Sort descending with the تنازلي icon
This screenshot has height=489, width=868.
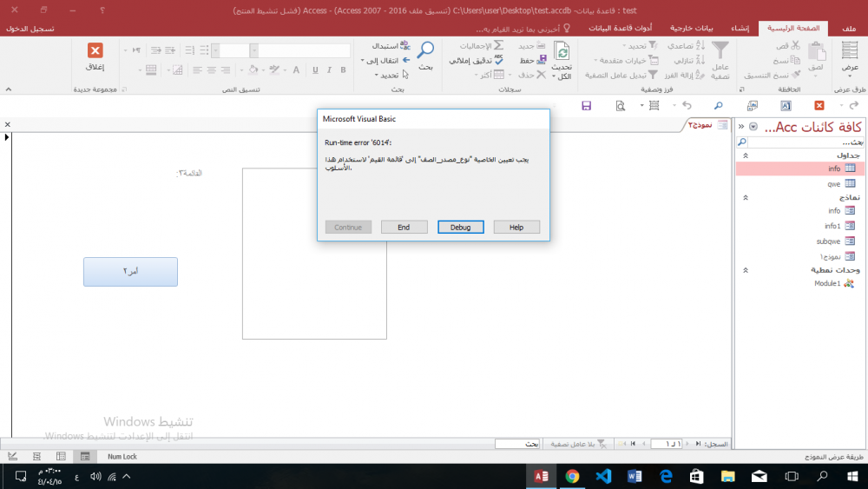click(700, 60)
